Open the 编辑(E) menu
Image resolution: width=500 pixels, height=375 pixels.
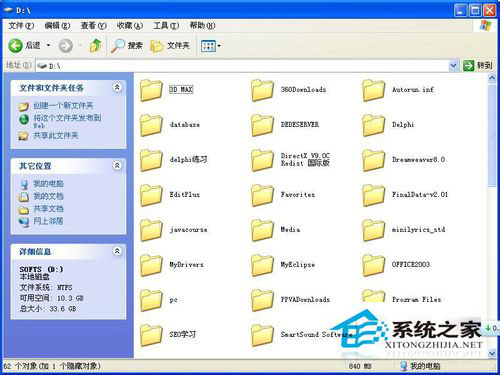(57, 25)
